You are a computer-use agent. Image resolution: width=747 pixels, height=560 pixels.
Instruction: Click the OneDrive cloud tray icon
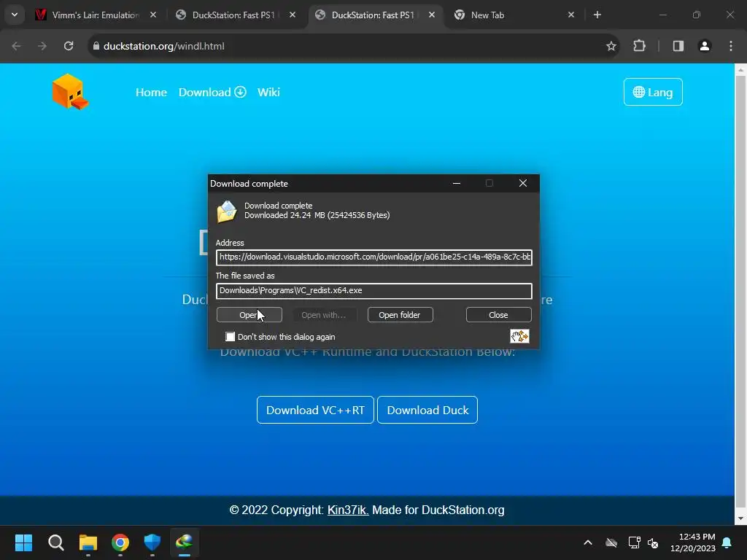(x=611, y=542)
